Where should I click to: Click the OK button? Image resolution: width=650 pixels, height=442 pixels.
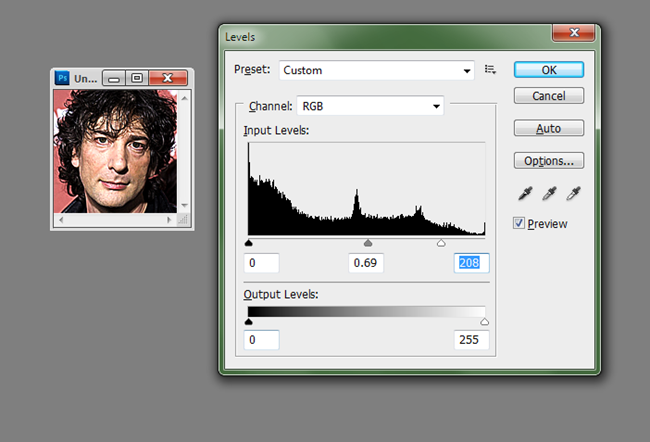(549, 70)
